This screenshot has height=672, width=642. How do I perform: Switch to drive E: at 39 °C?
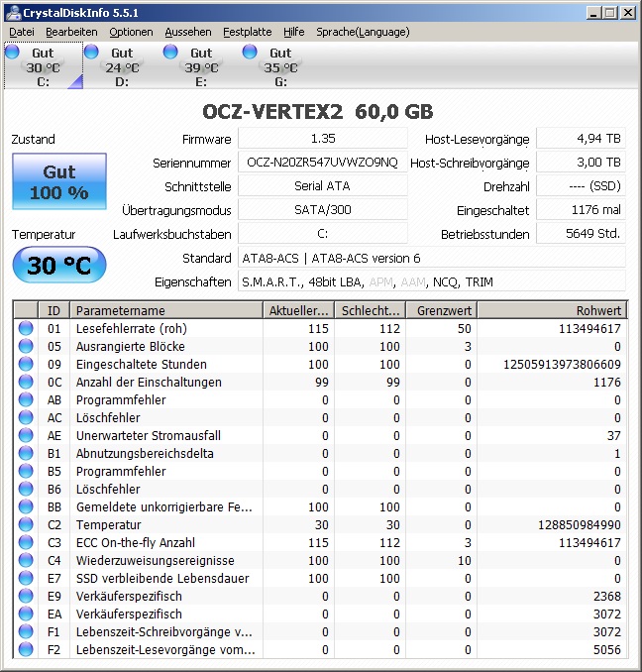[201, 65]
